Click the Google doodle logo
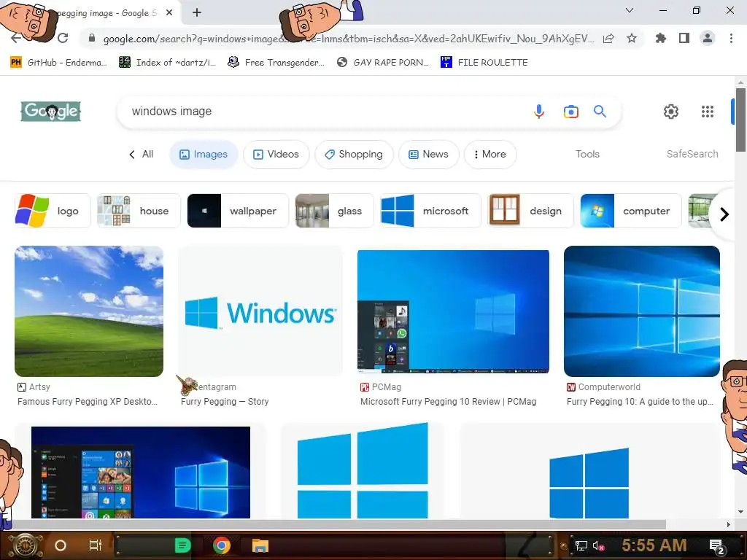This screenshot has width=747, height=560. point(51,112)
